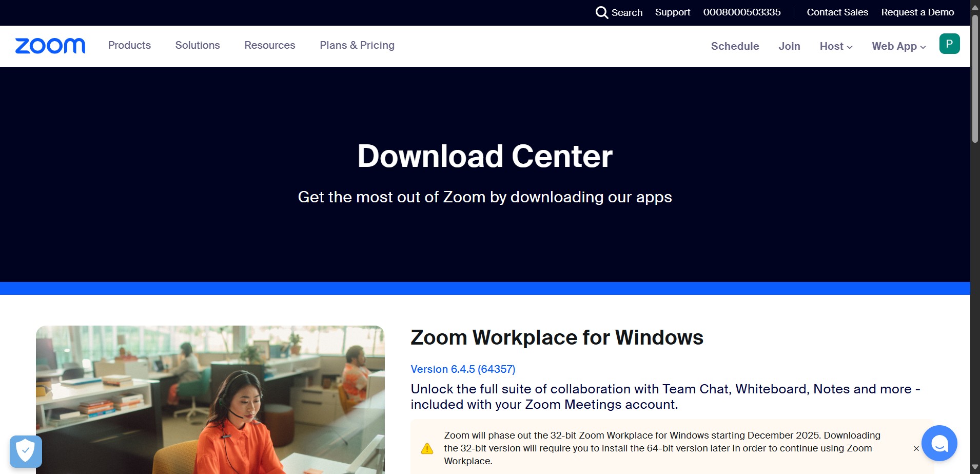Expand the Host dropdown
980x474 pixels.
click(836, 46)
